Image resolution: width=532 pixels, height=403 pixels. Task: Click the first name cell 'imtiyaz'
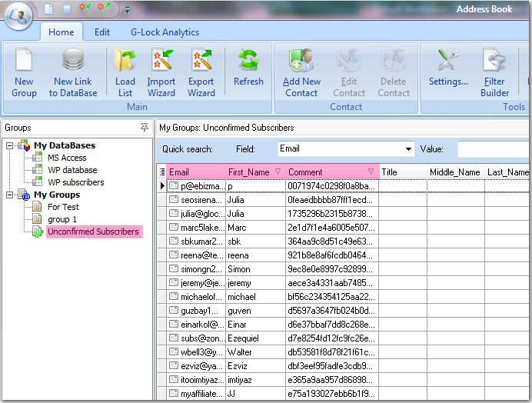[x=255, y=380]
